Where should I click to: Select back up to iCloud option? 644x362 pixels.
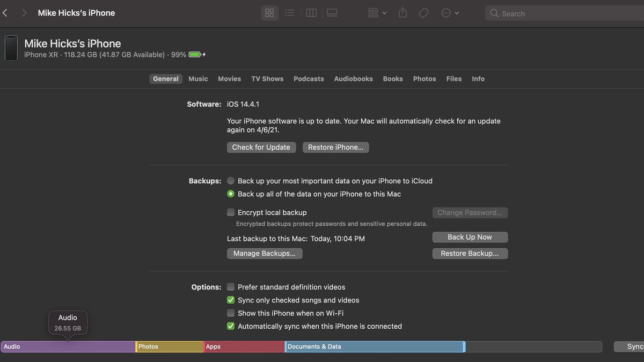pyautogui.click(x=231, y=181)
